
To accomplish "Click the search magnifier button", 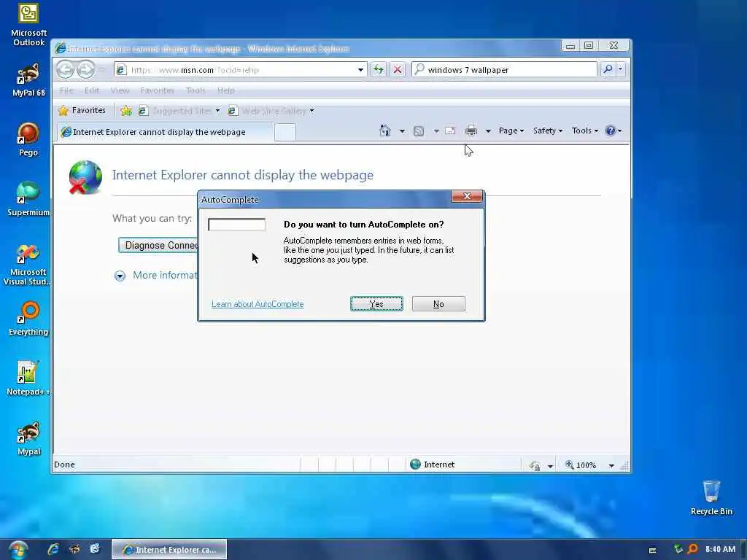I will (608, 69).
